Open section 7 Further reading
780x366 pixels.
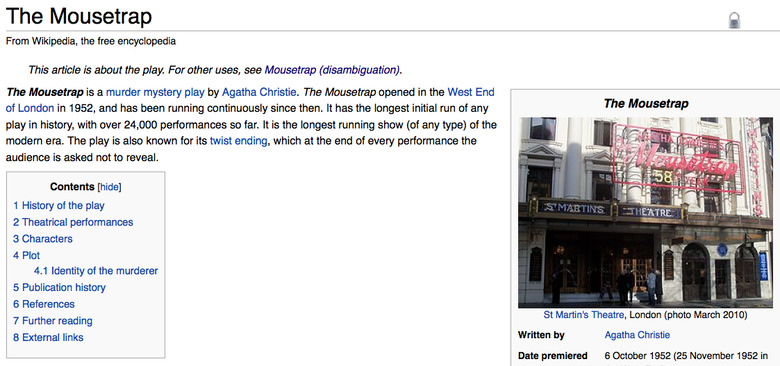click(53, 321)
